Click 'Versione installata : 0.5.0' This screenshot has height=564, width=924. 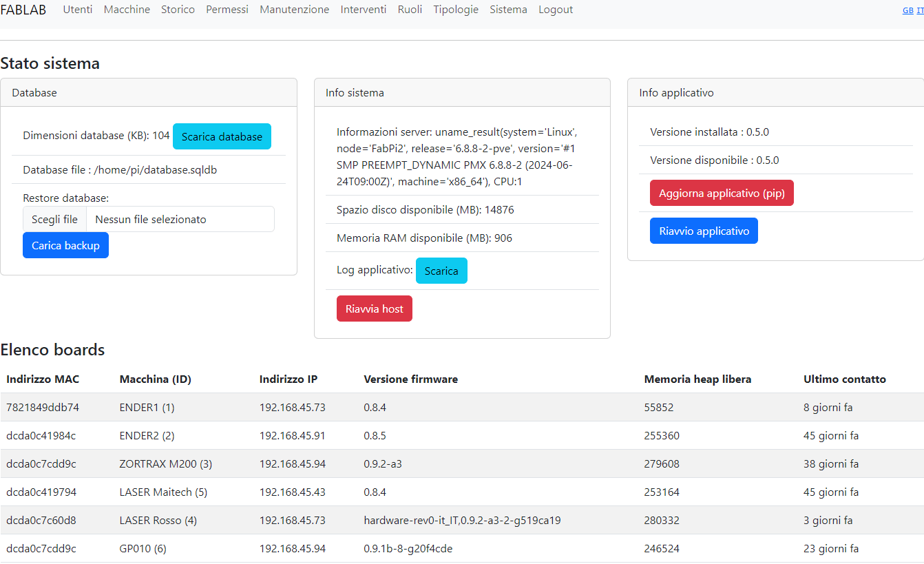tap(709, 132)
